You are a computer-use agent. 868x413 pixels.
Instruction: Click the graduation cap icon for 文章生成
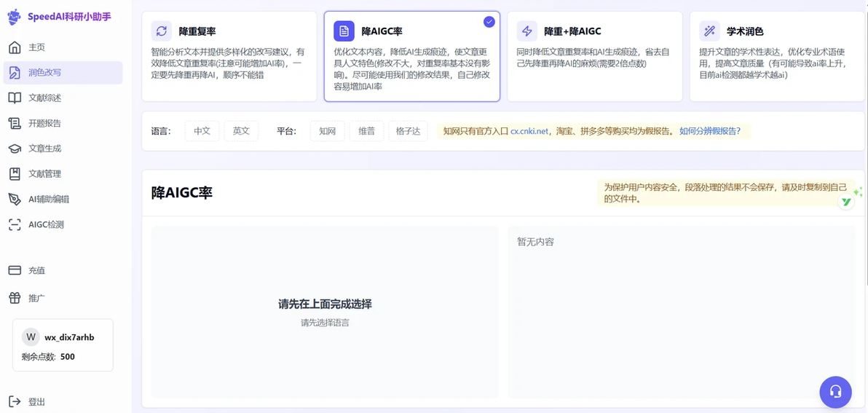[15, 149]
